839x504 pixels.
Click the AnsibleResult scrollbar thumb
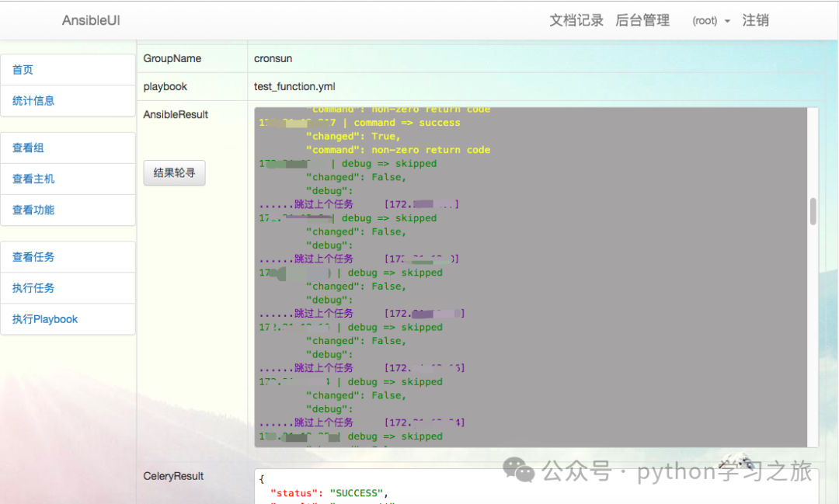point(813,211)
